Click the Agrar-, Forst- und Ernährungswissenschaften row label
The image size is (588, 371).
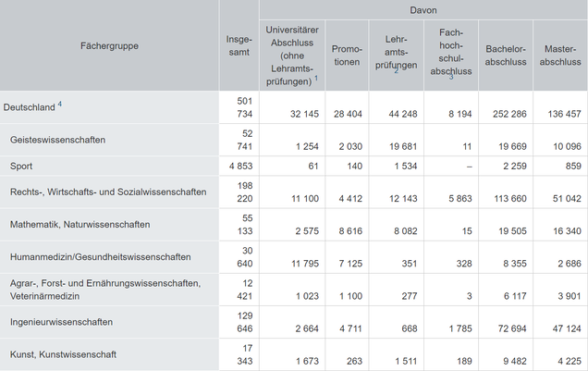click(x=105, y=290)
